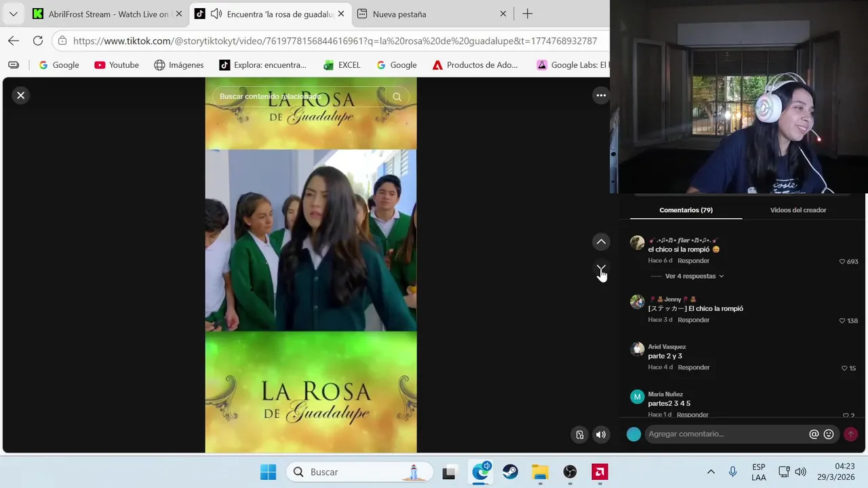The image size is (868, 488).
Task: Open the Imágenes bookmark
Action: coord(179,65)
